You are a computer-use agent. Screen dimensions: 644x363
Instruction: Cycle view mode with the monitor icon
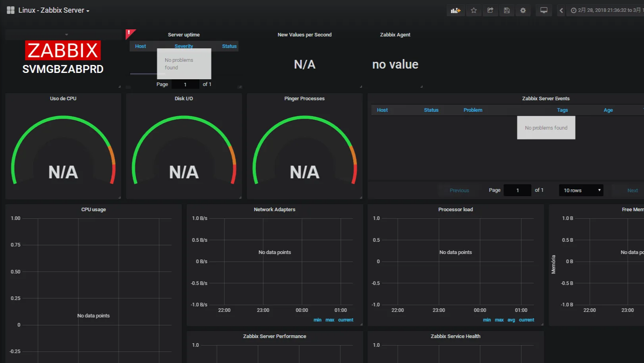[544, 10]
